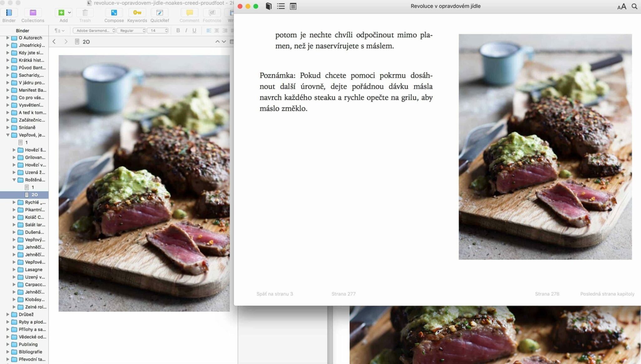Viewport: 641px width, 364px height.
Task: Center align text
Action: click(x=217, y=30)
